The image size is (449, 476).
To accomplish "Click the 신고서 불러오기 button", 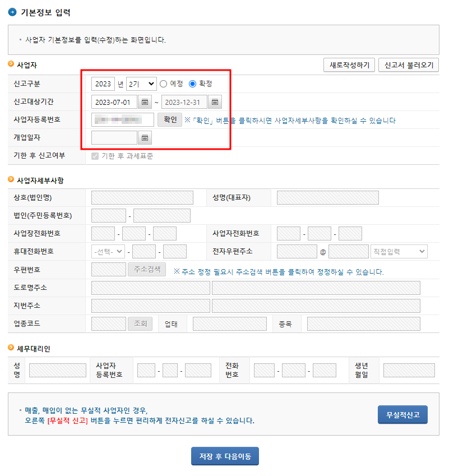I will pyautogui.click(x=409, y=64).
